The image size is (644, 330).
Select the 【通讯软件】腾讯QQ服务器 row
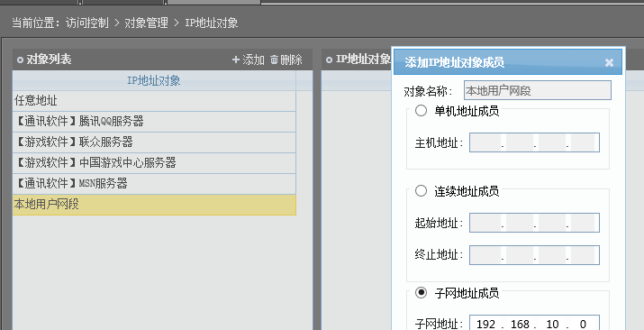(x=154, y=121)
